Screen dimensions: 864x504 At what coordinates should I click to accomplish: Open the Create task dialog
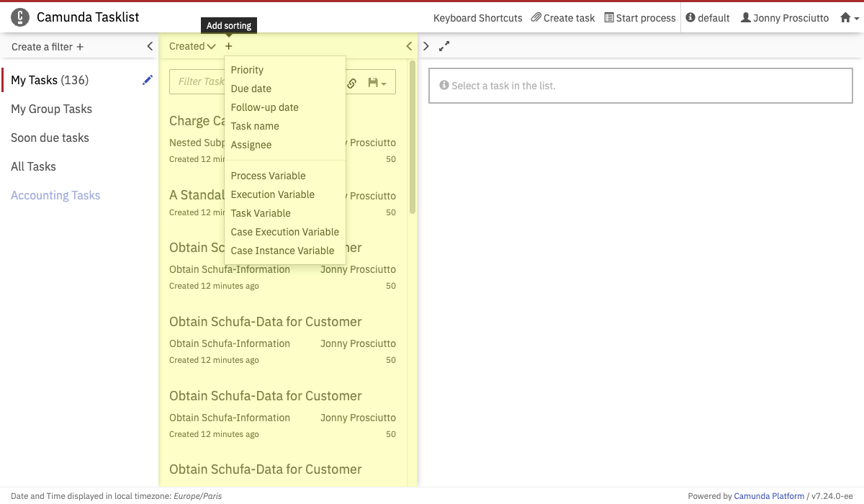(563, 18)
